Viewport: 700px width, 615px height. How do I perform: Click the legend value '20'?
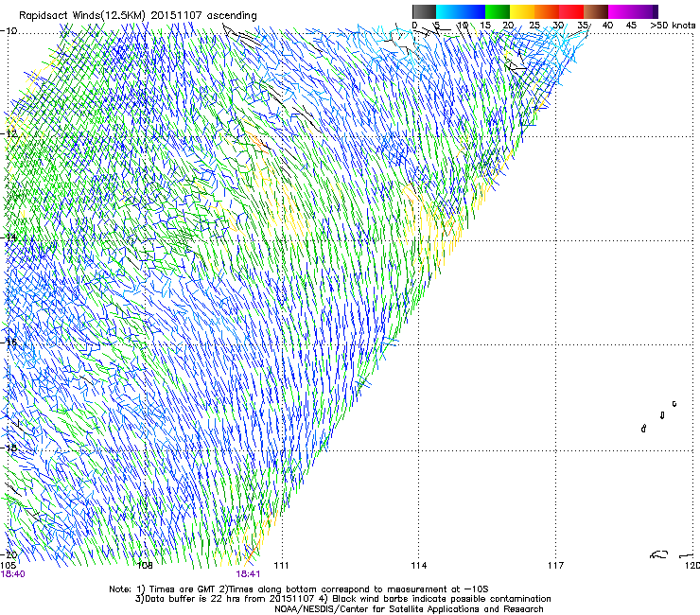click(x=508, y=25)
